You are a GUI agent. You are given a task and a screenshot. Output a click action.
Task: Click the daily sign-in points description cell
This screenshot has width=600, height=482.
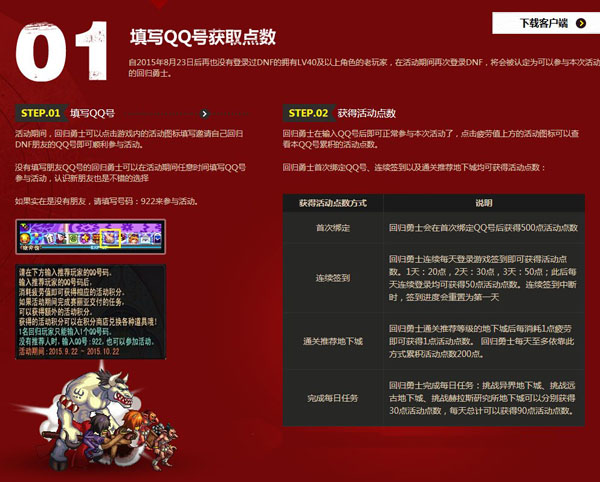483,278
